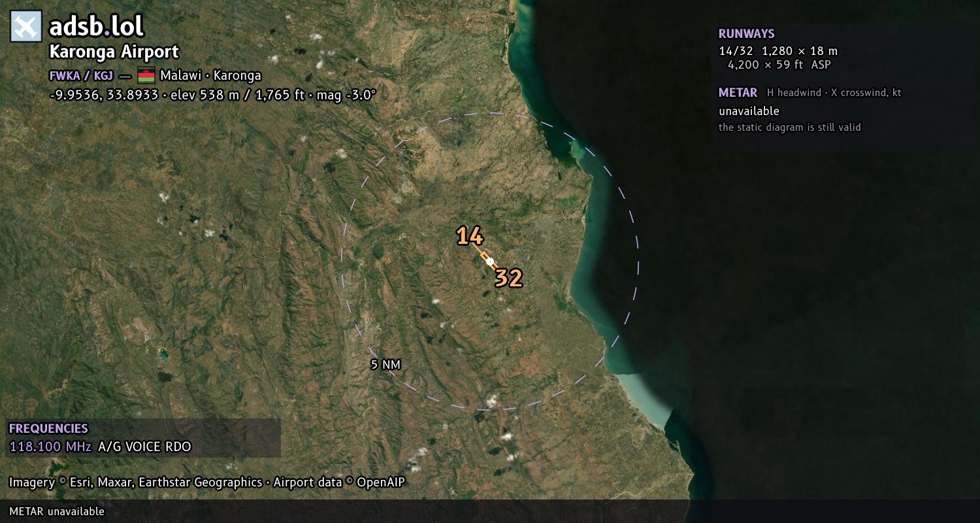Click the A/G VOICE RDO frequency label
Screen dimensions: 980x523
pyautogui.click(x=144, y=447)
